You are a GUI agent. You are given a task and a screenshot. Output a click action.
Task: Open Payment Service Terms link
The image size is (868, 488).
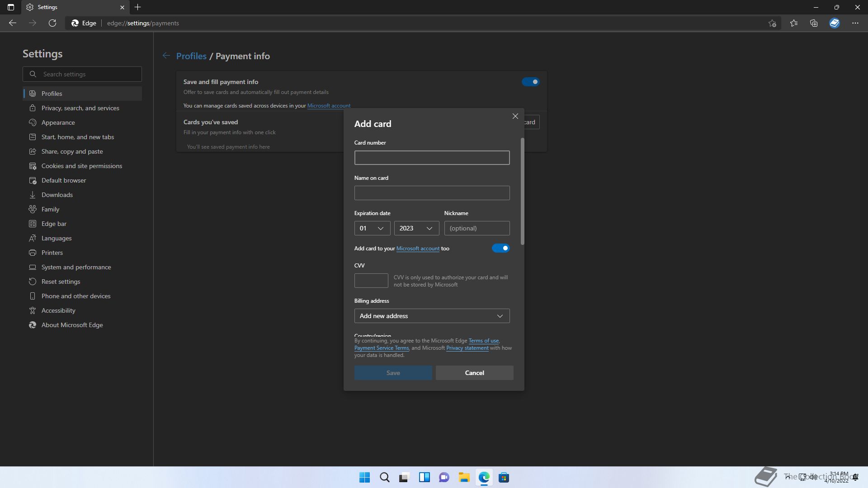(x=382, y=348)
